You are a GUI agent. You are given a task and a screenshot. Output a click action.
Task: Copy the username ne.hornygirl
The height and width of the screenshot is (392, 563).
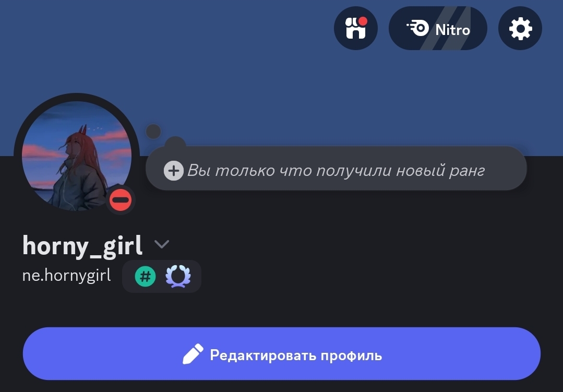pyautogui.click(x=66, y=276)
